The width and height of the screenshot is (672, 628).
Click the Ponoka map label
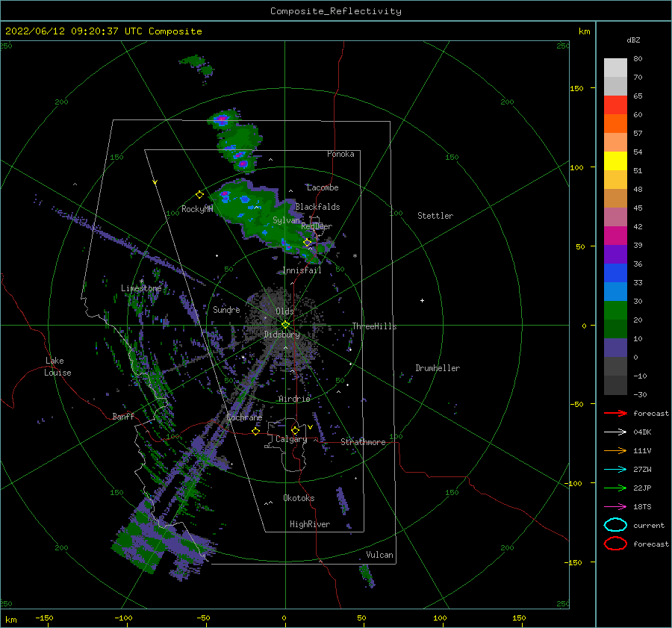pyautogui.click(x=340, y=154)
